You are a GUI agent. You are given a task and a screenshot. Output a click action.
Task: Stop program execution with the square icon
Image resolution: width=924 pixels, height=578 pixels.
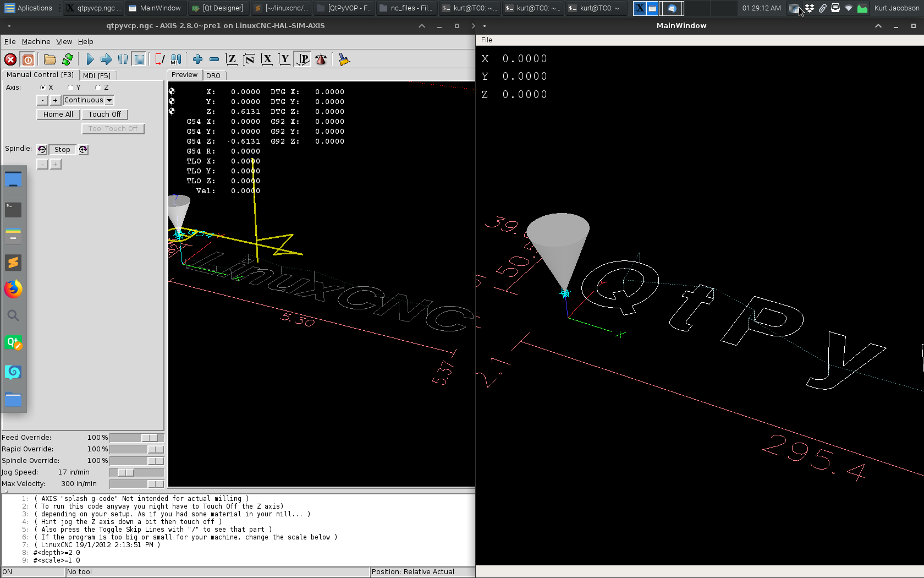pos(140,59)
